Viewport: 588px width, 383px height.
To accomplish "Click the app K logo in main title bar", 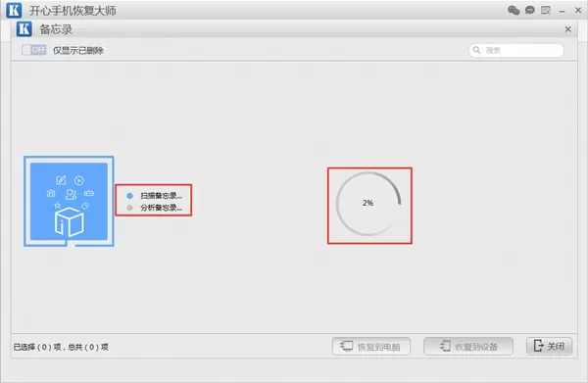I will tap(14, 10).
